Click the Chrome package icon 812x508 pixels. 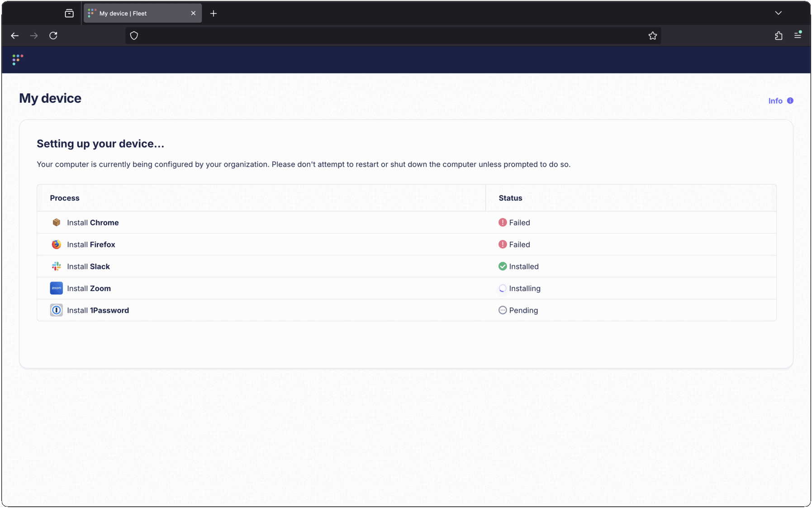tap(56, 222)
